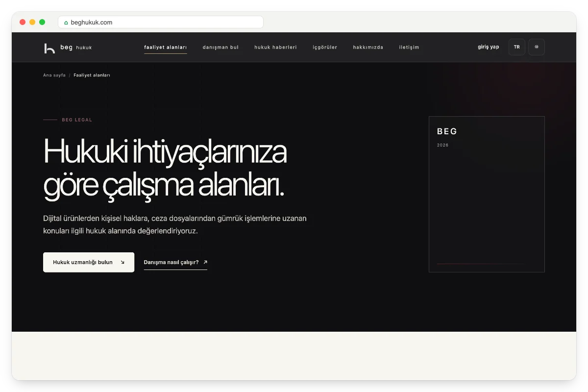588x392 pixels.
Task: Toggle the theme sun icon button
Action: click(537, 47)
